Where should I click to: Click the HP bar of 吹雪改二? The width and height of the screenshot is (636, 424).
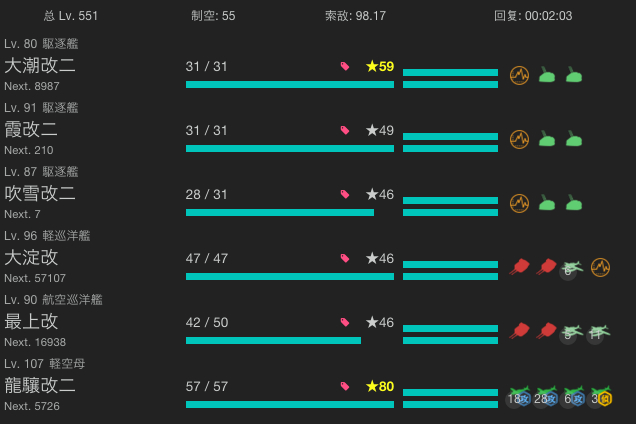pos(282,212)
